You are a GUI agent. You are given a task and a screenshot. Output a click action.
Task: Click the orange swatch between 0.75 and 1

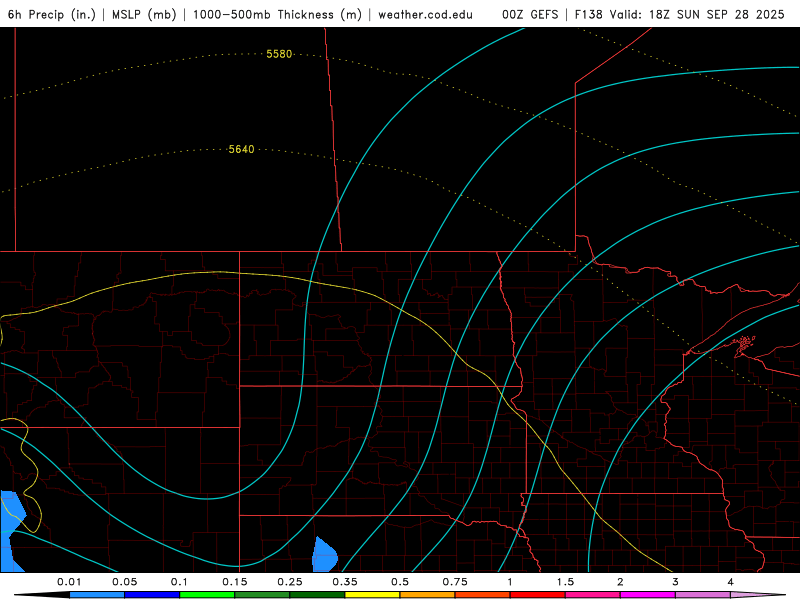[483, 595]
